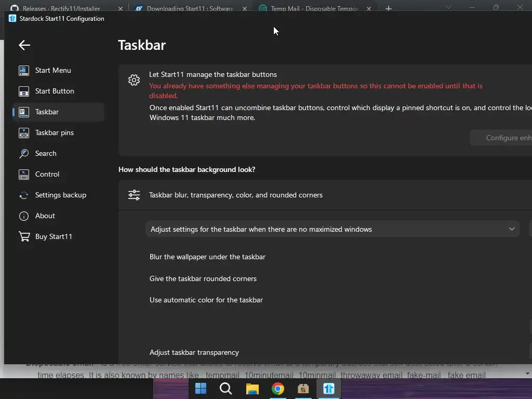Click the Settings backup sync icon
The height and width of the screenshot is (399, 532).
click(x=24, y=195)
